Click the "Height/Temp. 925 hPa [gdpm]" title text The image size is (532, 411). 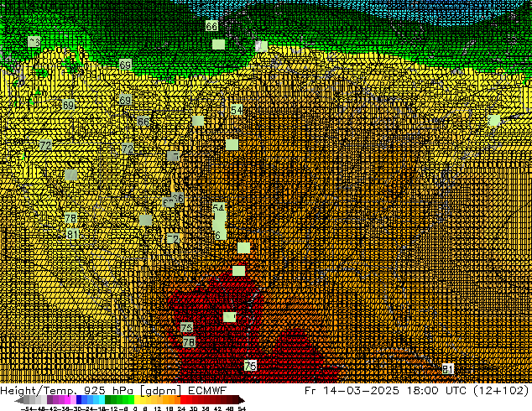[91, 391]
